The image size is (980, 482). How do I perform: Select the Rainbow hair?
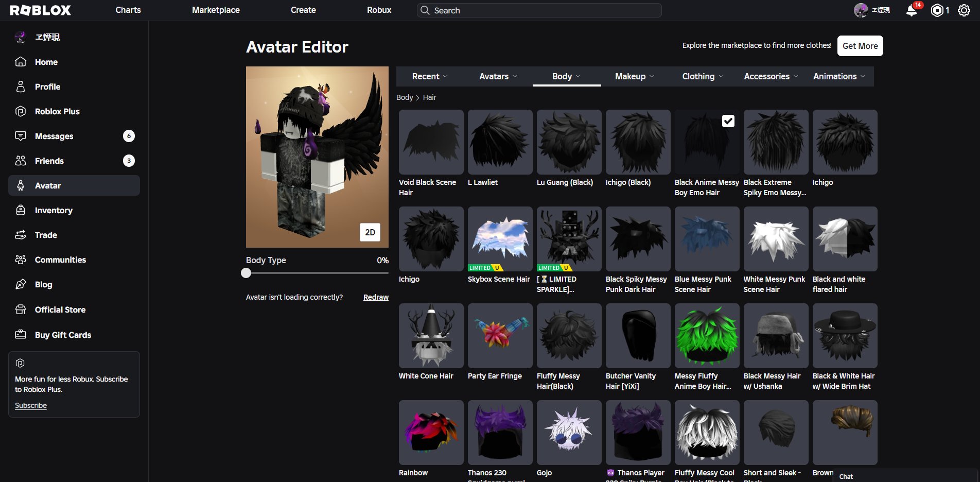[x=431, y=433]
